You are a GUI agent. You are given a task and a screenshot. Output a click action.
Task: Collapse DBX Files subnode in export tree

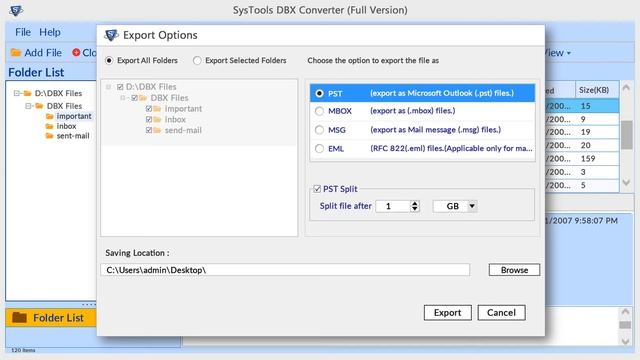(123, 98)
